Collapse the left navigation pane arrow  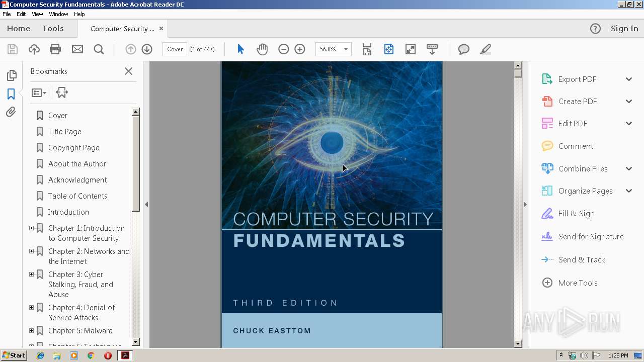146,205
